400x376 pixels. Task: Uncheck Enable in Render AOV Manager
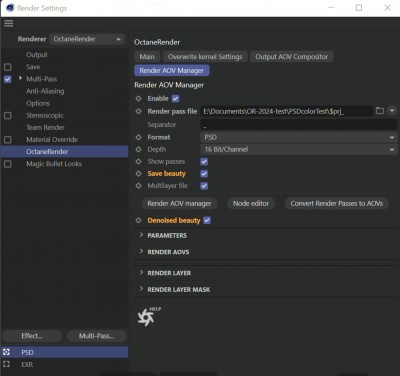(175, 99)
